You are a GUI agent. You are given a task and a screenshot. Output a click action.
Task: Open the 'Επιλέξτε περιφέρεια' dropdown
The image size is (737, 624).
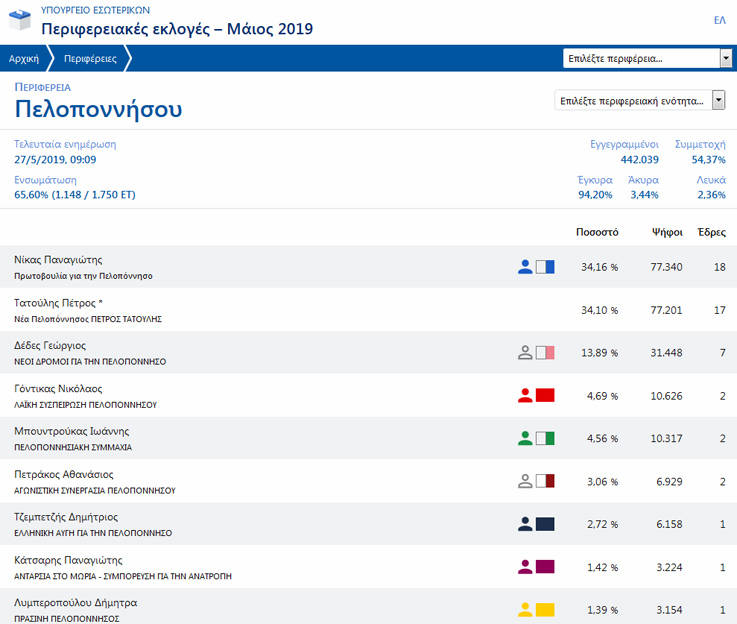tap(648, 59)
